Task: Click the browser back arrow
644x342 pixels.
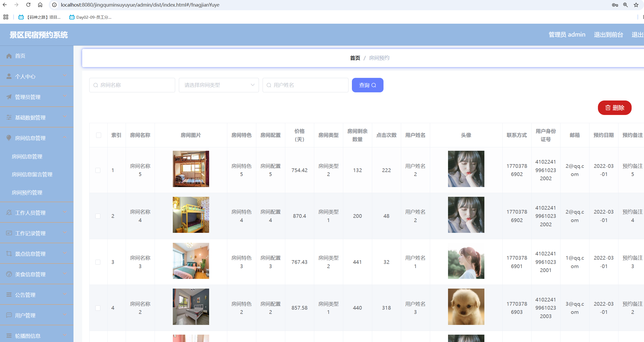Action: [x=5, y=5]
